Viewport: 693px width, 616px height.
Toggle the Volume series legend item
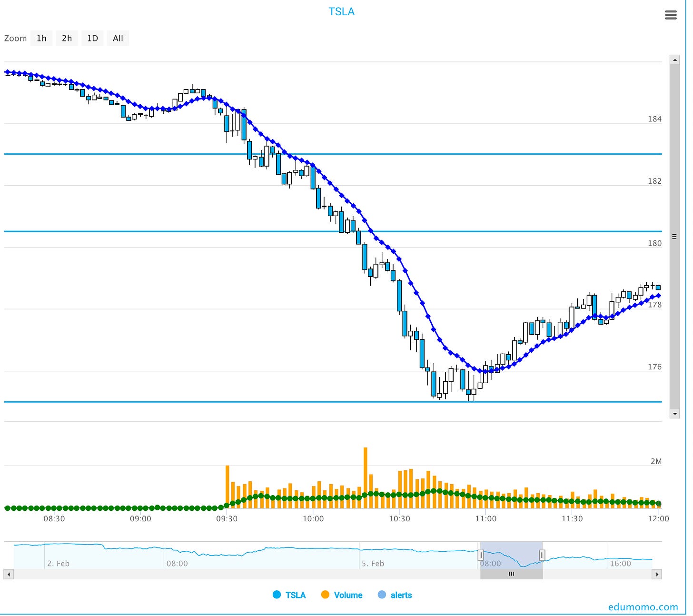tap(342, 595)
